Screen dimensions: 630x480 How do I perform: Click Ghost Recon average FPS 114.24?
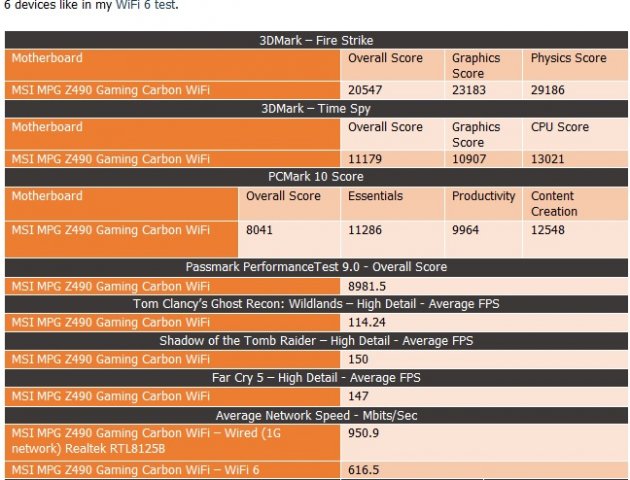coord(367,322)
